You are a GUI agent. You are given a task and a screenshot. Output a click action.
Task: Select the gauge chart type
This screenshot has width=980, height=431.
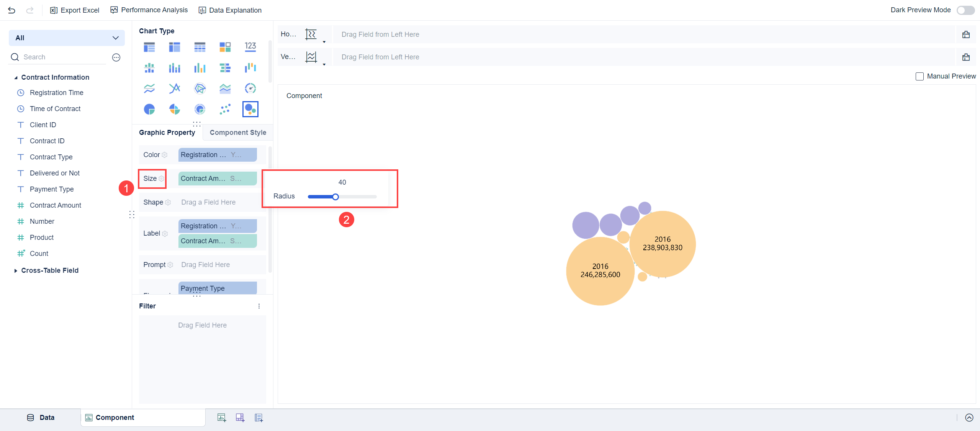[x=250, y=88]
